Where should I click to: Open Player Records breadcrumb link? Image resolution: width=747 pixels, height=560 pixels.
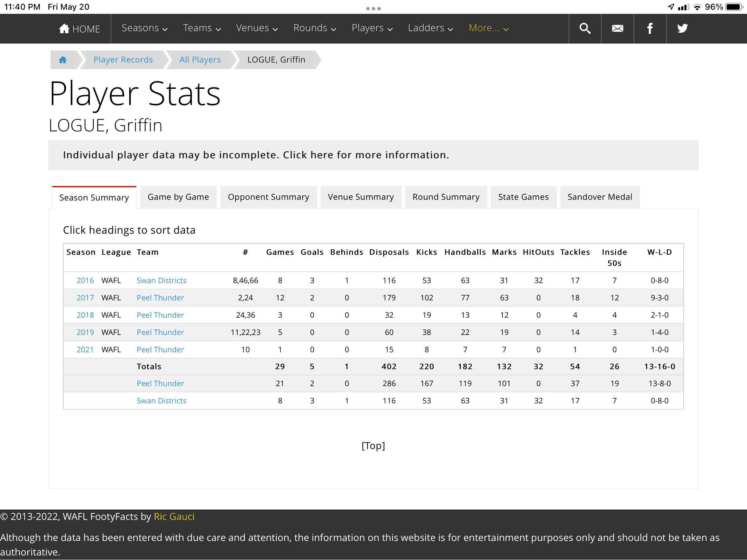(123, 60)
